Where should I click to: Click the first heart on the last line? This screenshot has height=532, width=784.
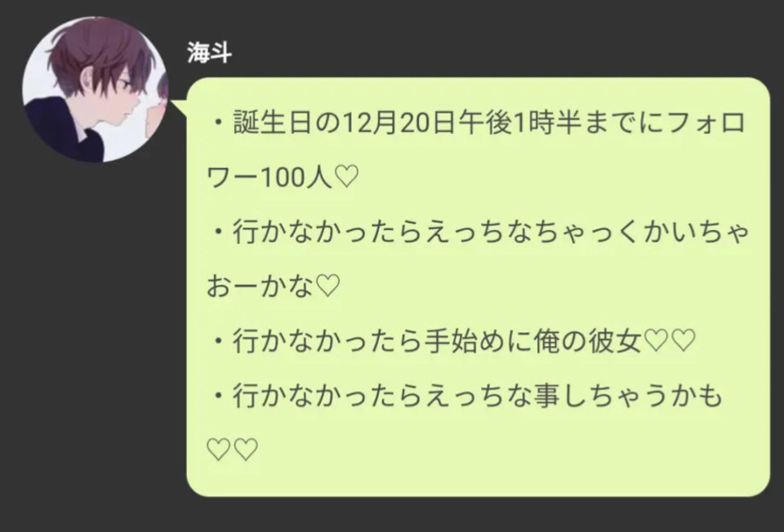[217, 449]
